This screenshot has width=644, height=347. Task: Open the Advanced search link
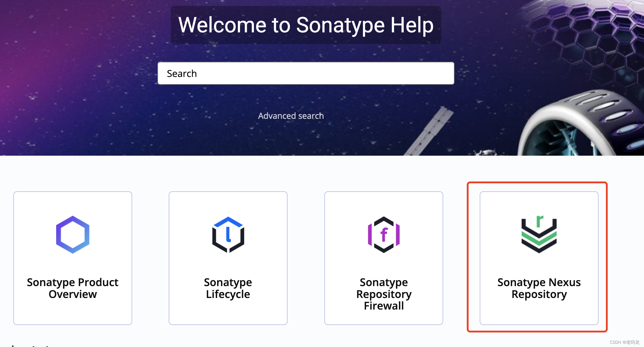coord(291,116)
